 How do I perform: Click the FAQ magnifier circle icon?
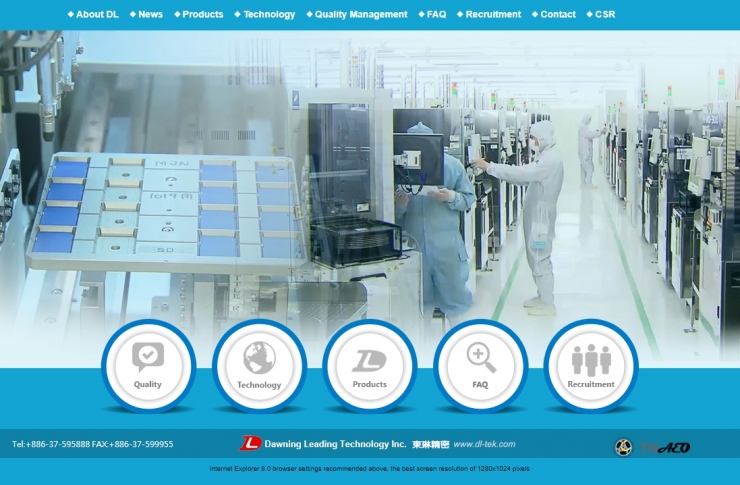[x=480, y=366]
